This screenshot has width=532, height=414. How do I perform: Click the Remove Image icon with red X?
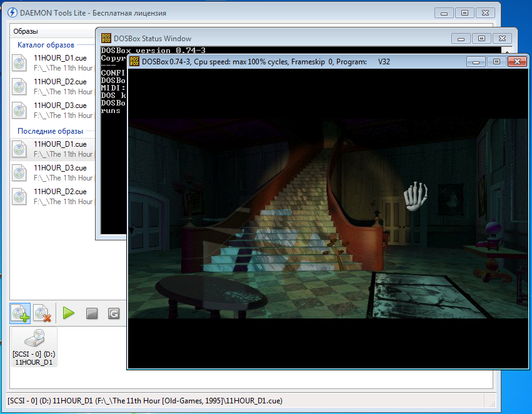(42, 313)
